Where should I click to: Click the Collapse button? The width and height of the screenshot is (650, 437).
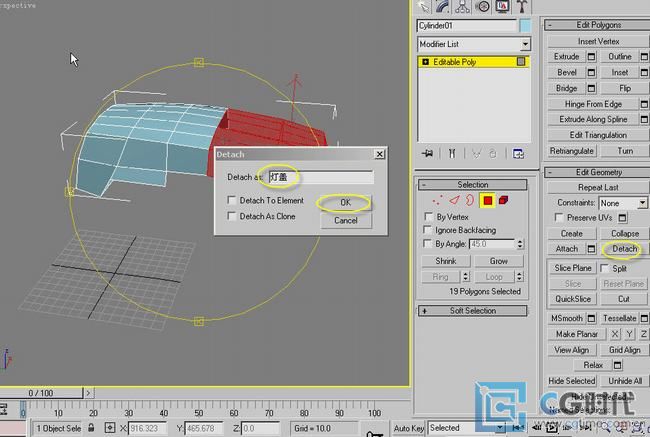[x=624, y=233]
